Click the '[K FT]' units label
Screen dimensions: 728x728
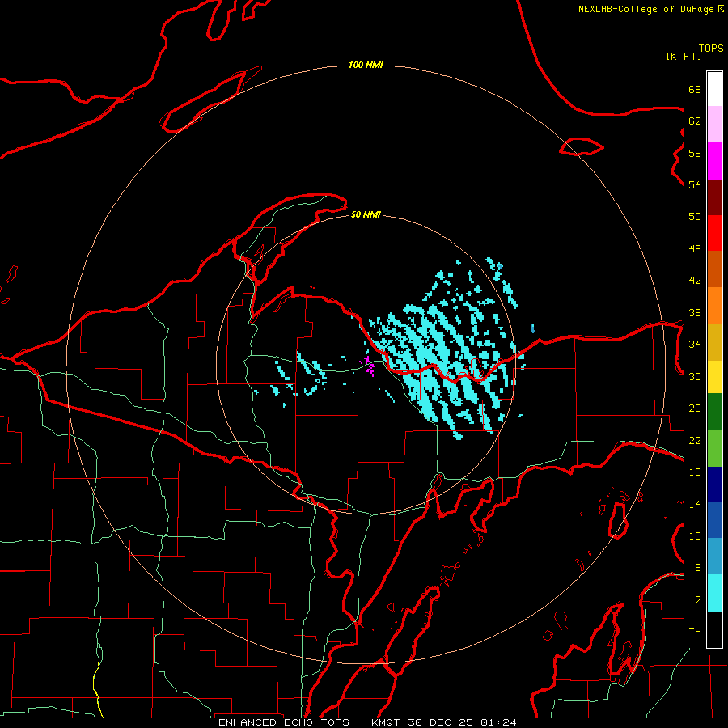pyautogui.click(x=684, y=56)
